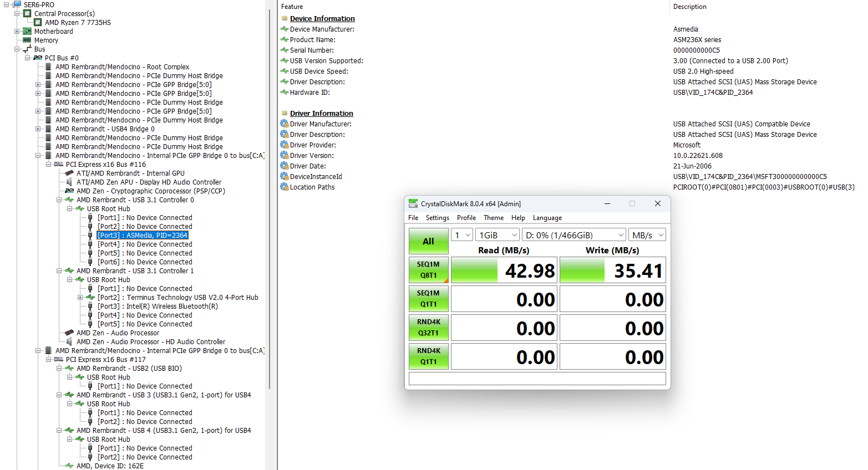Click the USB\VID_174C&PID_2364 hardware ID value
The width and height of the screenshot is (868, 470).
713,92
